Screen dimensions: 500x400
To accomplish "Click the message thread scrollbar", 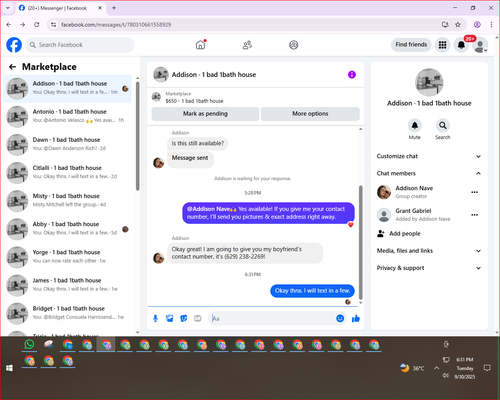I will coord(360,242).
